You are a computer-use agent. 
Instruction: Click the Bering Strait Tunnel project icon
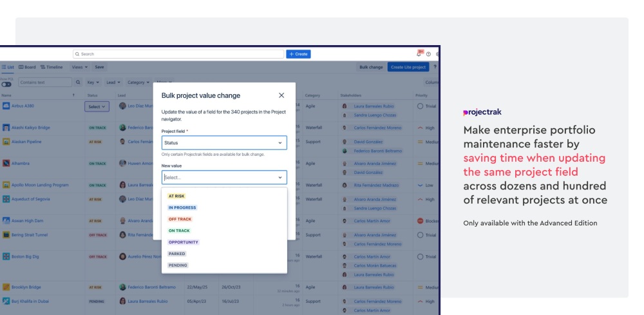pyautogui.click(x=6, y=235)
